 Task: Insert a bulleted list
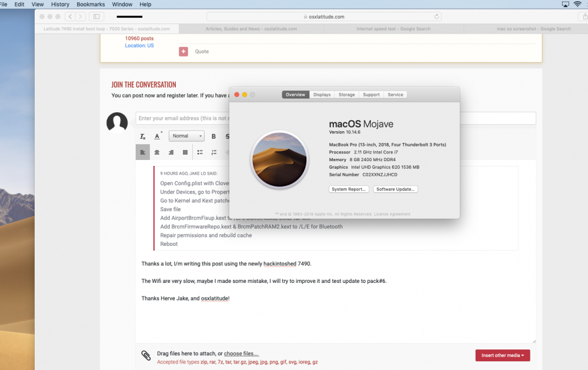pyautogui.click(x=200, y=152)
